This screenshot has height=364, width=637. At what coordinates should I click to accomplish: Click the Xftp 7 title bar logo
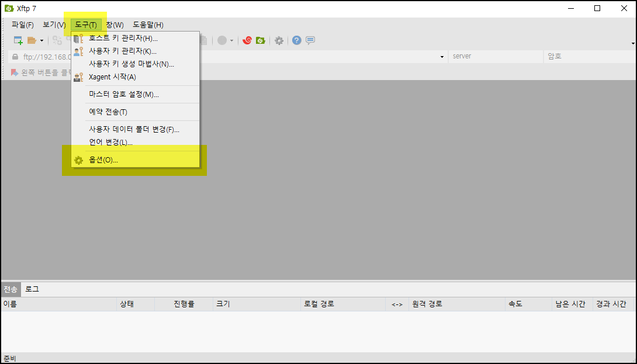9,8
